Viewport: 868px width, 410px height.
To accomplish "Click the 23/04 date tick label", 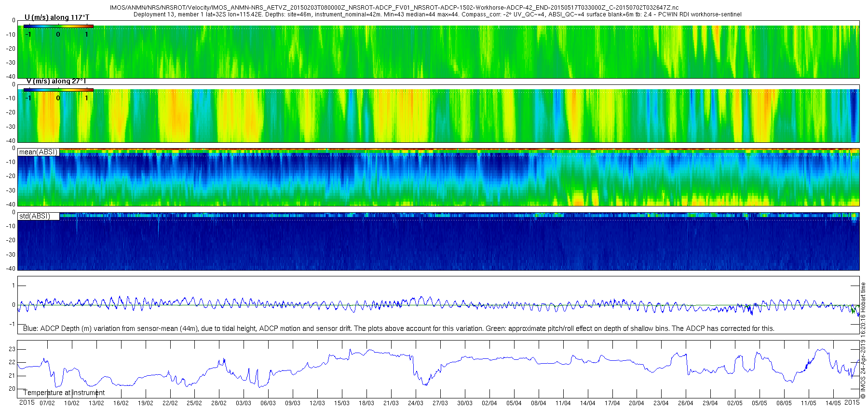I will tap(661, 403).
